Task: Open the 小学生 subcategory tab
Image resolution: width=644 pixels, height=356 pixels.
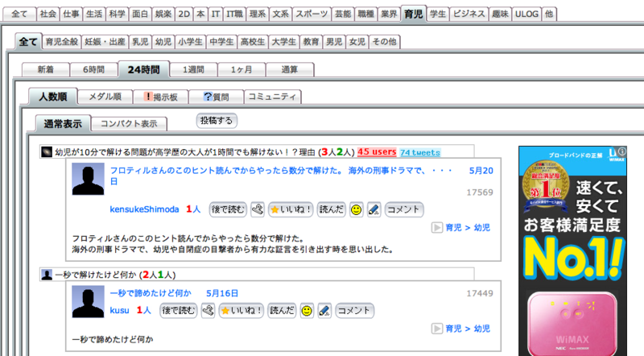Action: [x=190, y=42]
